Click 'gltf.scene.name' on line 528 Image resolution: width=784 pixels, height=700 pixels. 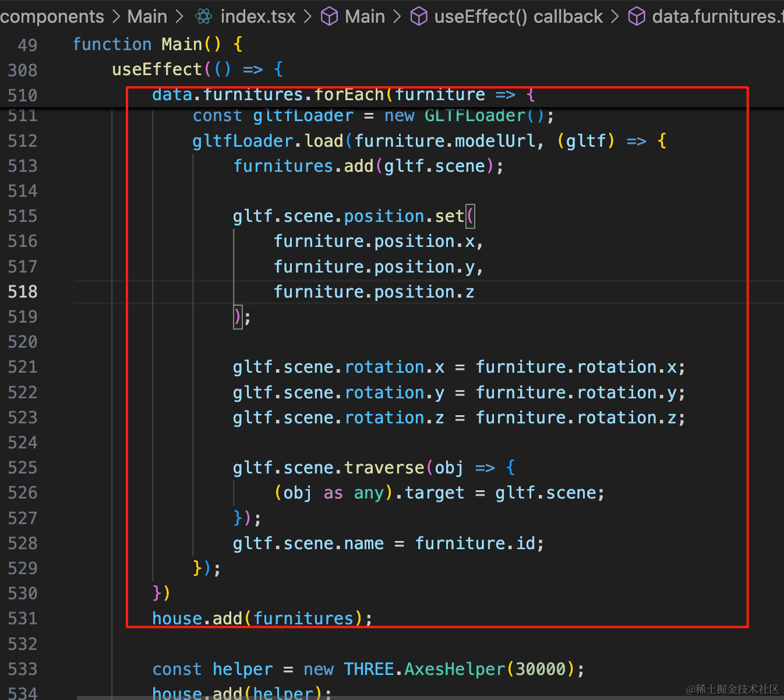[x=308, y=543]
